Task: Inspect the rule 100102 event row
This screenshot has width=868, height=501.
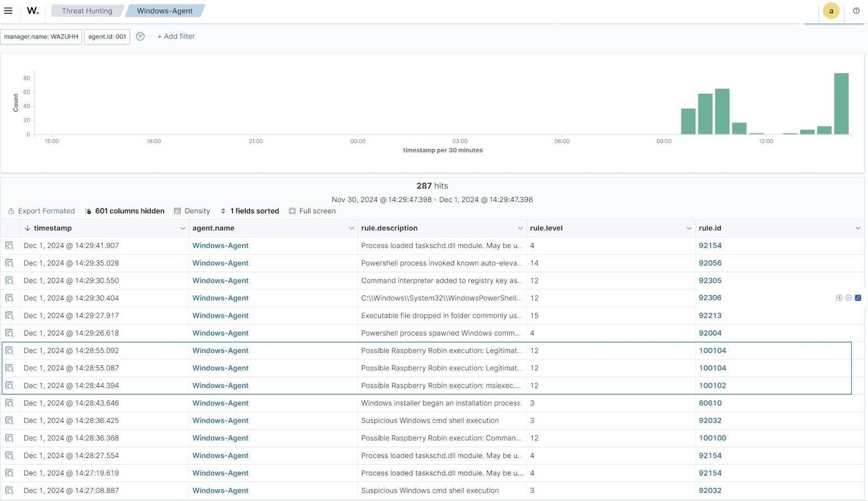Action: [x=9, y=386]
